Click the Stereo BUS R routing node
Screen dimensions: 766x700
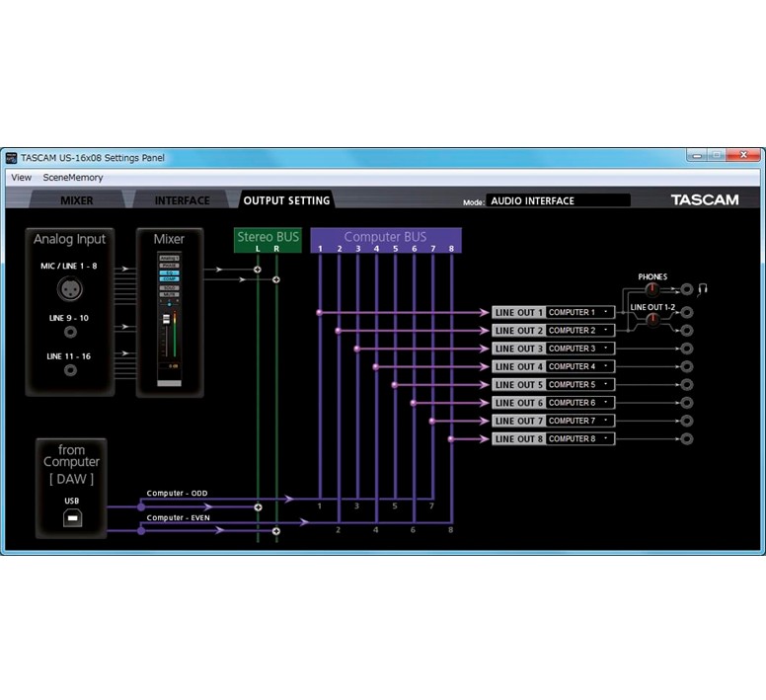pos(276,280)
